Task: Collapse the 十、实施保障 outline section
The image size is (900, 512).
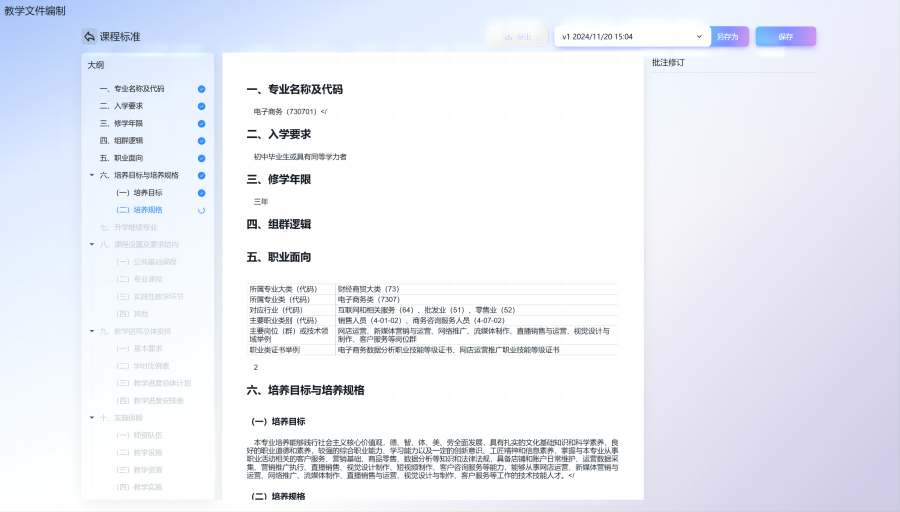Action: pos(92,417)
